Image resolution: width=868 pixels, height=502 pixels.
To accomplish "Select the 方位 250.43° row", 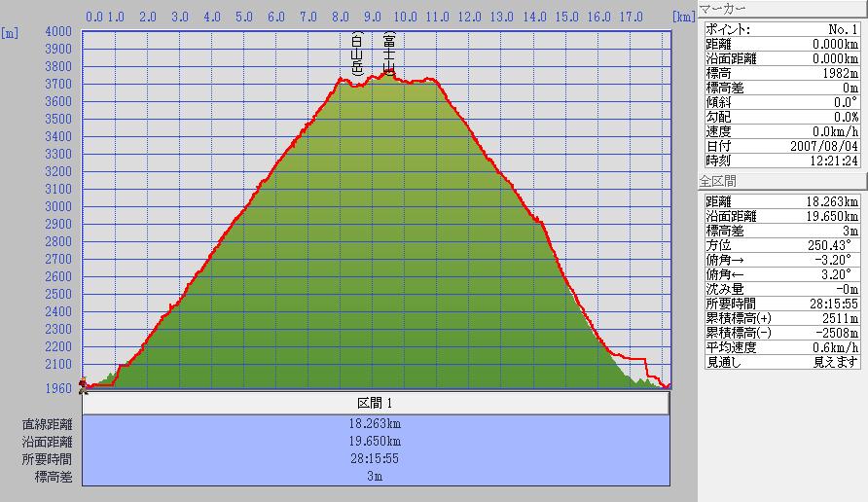I will point(781,245).
